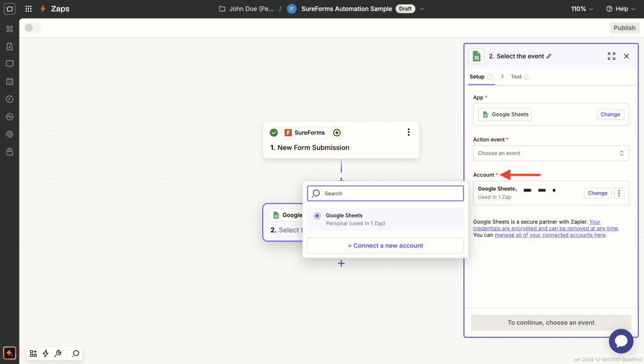This screenshot has height=364, width=644.
Task: Open the settings gear icon in left sidebar
Action: 9,134
